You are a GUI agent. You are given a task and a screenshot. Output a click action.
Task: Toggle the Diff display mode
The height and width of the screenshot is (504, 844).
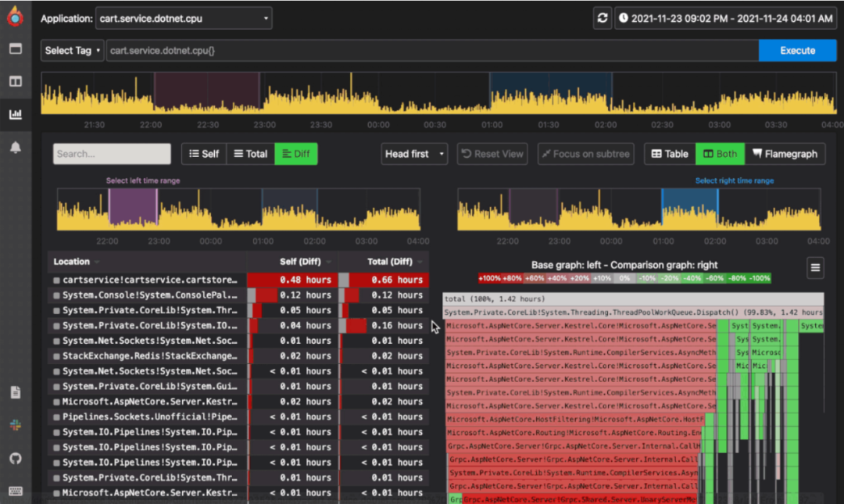coord(296,153)
